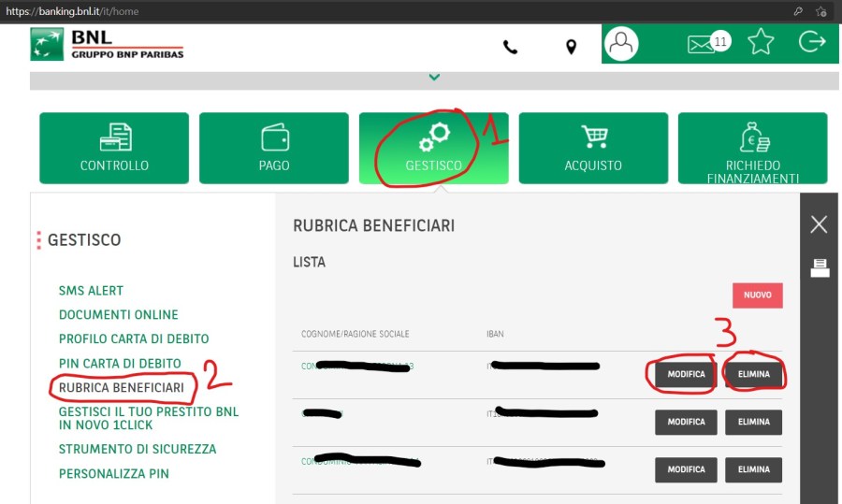Click the BNL Gruppo BNP Paribas logo
842x504 pixels.
107,44
